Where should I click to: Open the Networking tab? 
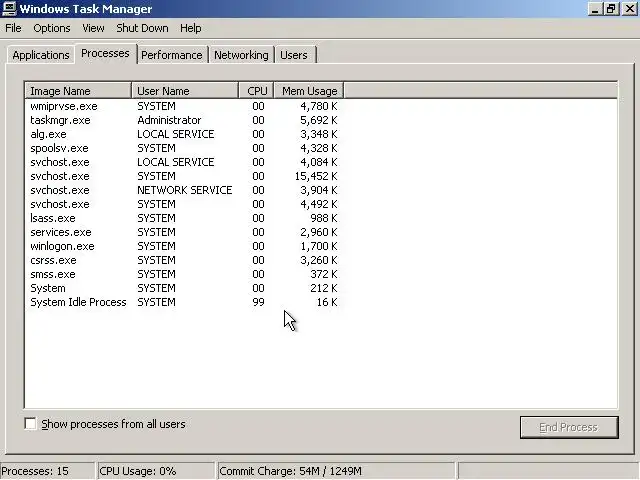[241, 55]
